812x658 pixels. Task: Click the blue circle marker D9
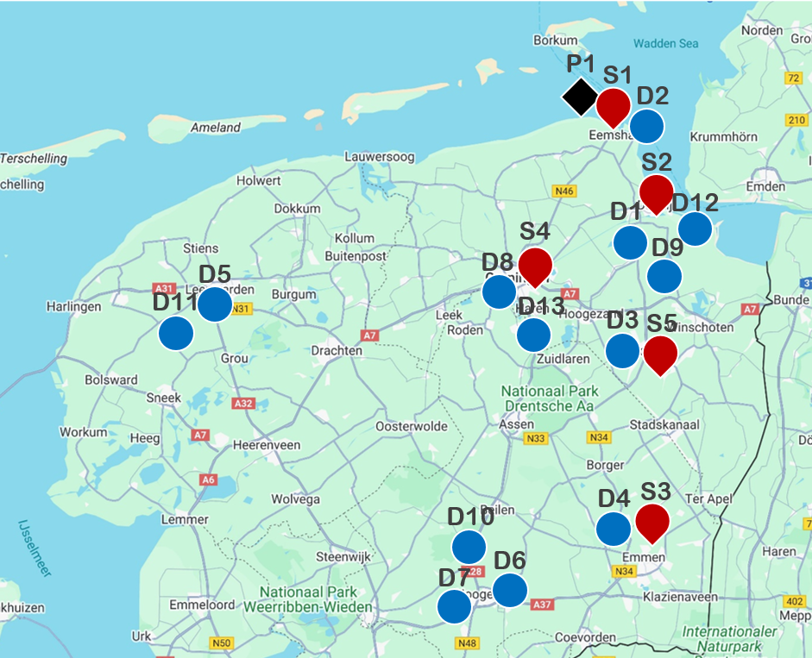click(x=664, y=277)
